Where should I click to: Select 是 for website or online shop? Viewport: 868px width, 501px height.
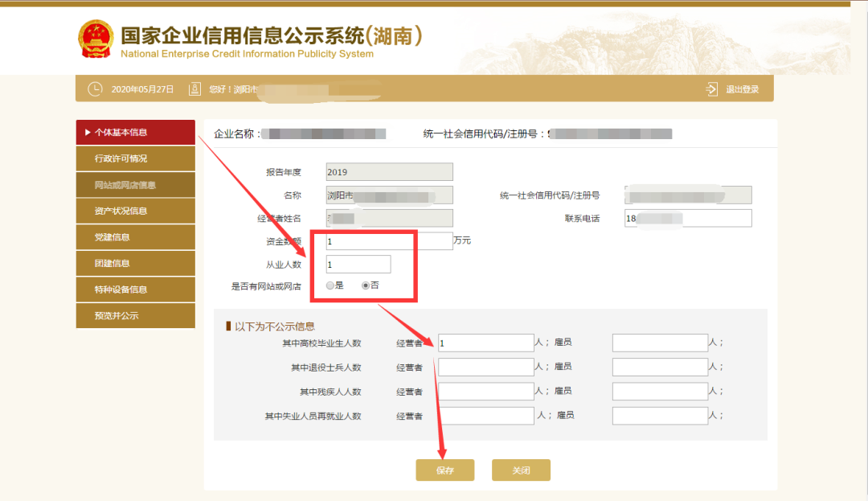point(330,285)
